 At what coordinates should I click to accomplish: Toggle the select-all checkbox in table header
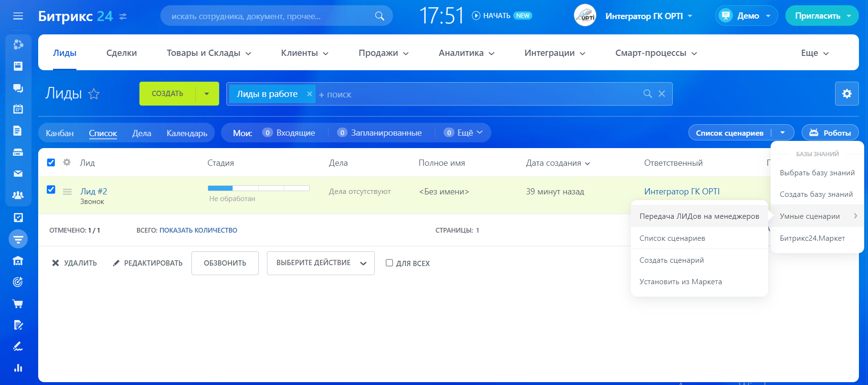[x=51, y=162]
